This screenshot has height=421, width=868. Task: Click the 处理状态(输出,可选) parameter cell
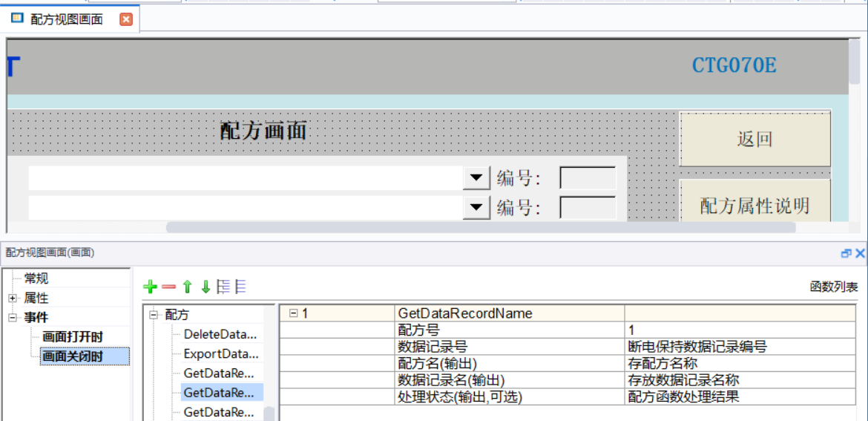tap(509, 396)
